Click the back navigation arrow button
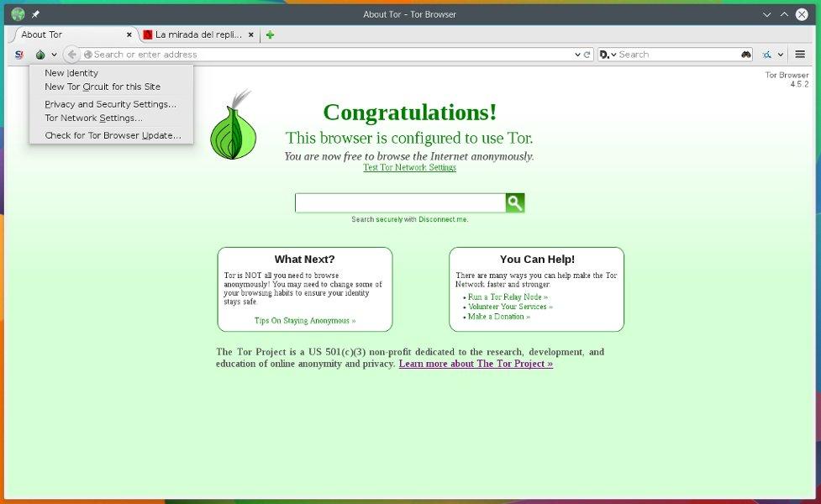This screenshot has width=821, height=504. (71, 55)
